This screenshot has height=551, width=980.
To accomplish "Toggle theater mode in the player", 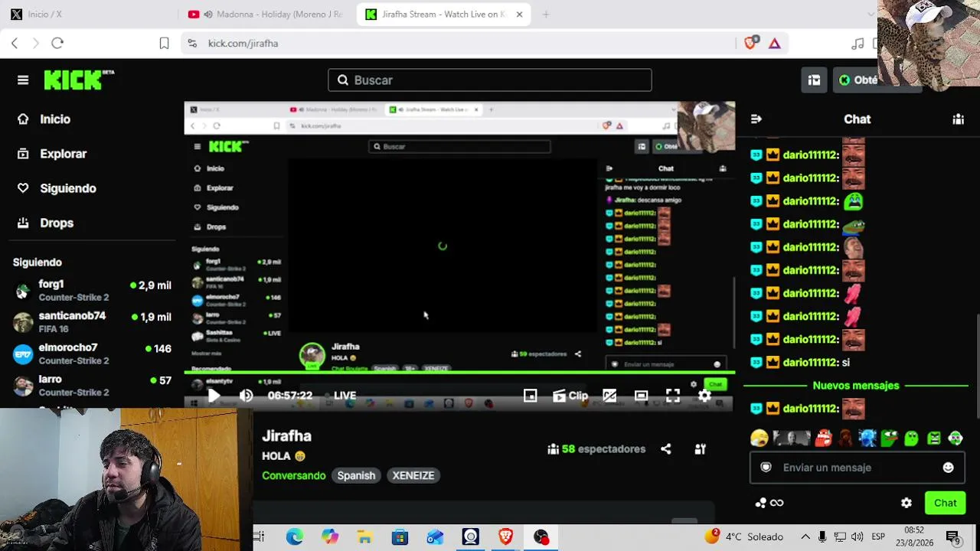I will pos(641,396).
